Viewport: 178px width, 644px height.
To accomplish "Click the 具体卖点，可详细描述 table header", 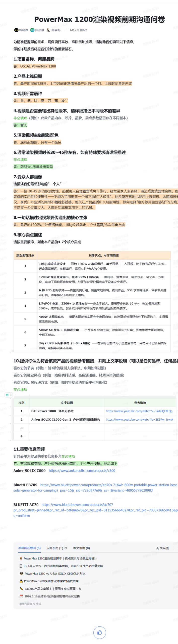I will [104, 255].
